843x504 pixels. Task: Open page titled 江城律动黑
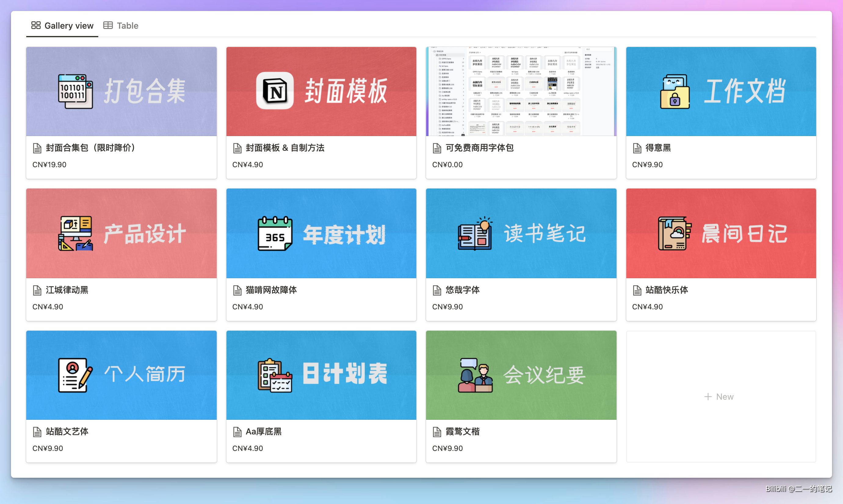(x=67, y=290)
